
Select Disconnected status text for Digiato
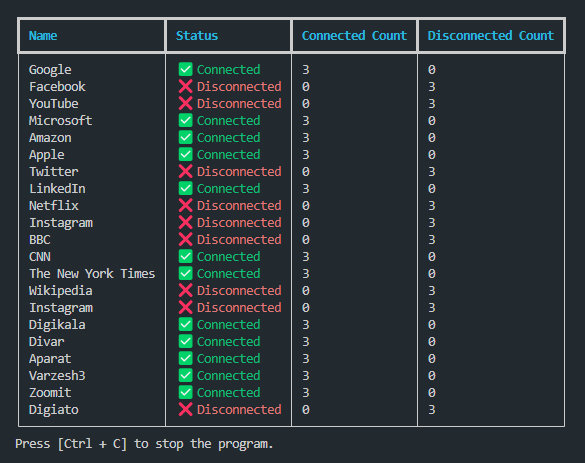pyautogui.click(x=239, y=410)
